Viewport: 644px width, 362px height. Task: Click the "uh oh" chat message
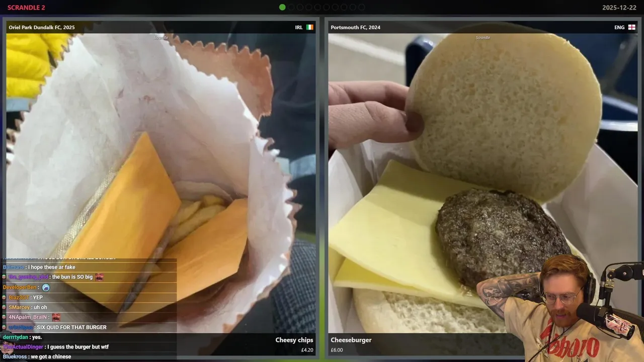point(40,307)
